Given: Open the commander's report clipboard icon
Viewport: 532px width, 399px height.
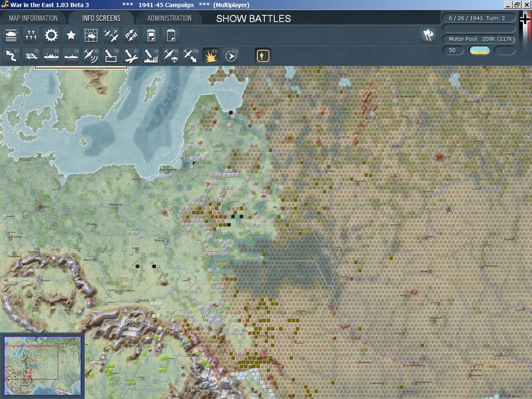Looking at the screenshot, I should click(151, 35).
